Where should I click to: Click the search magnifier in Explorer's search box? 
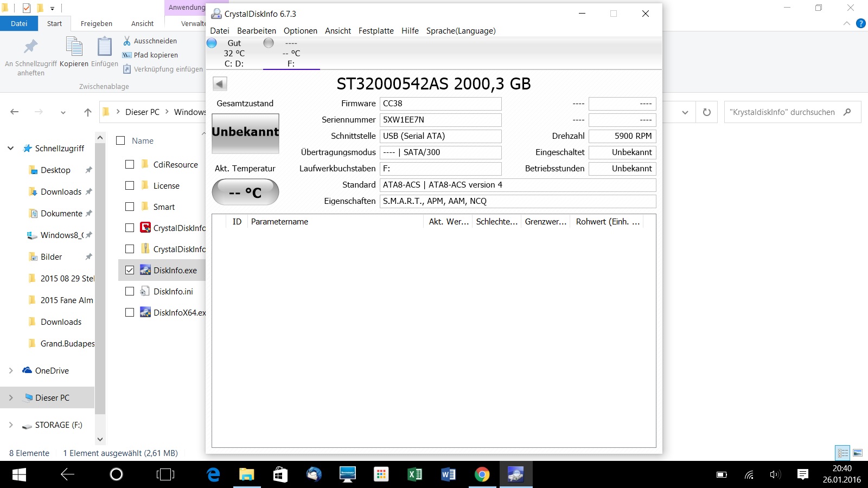(x=847, y=112)
